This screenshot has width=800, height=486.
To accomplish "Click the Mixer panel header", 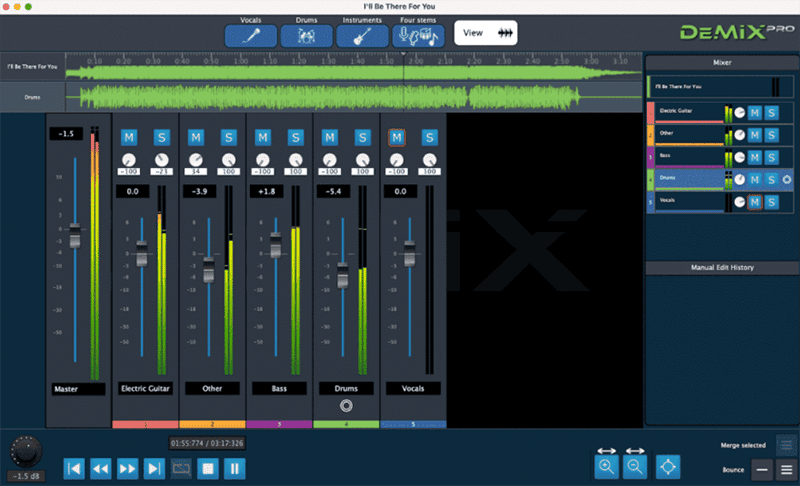I will point(722,63).
